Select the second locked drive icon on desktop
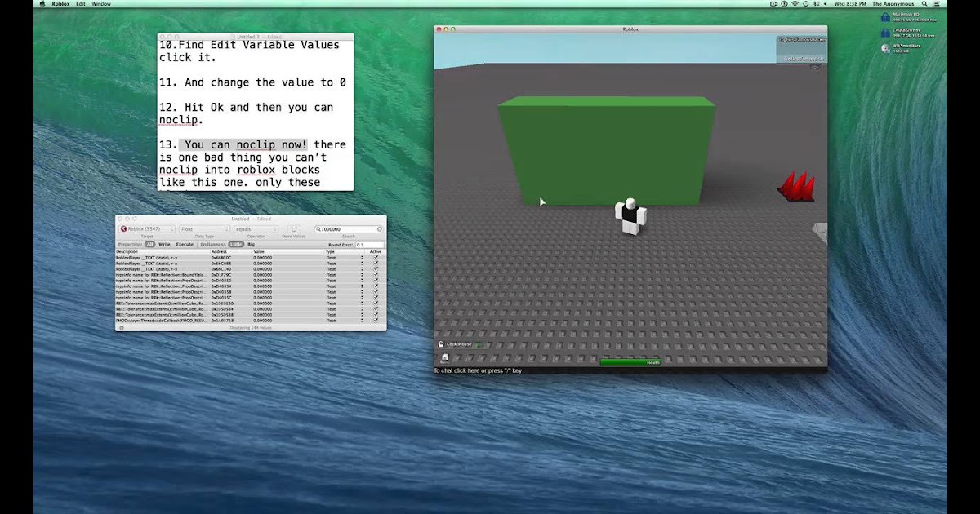 (885, 33)
